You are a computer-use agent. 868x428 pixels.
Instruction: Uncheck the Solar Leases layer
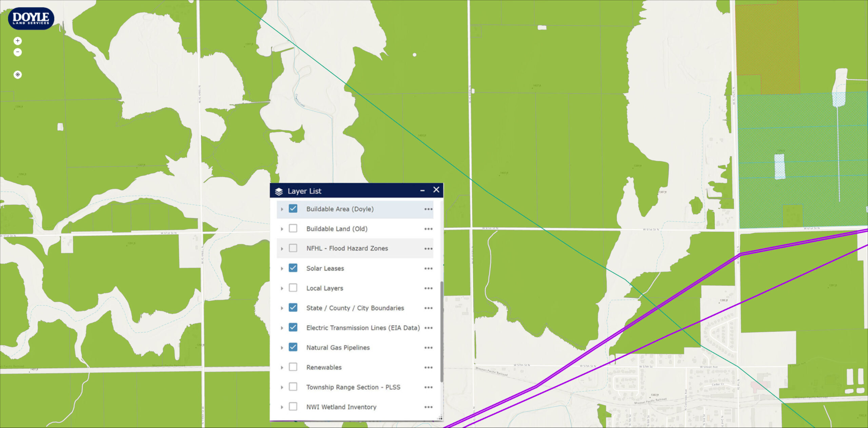click(293, 268)
